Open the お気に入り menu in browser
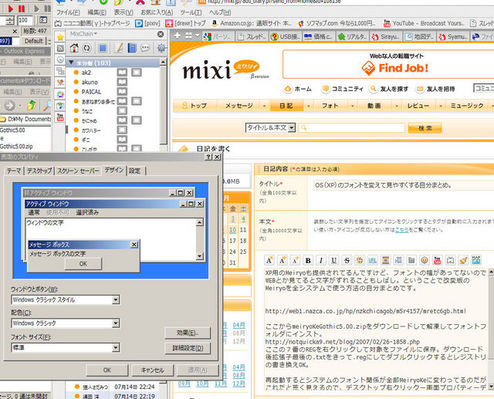The image size is (494, 399). tap(157, 12)
